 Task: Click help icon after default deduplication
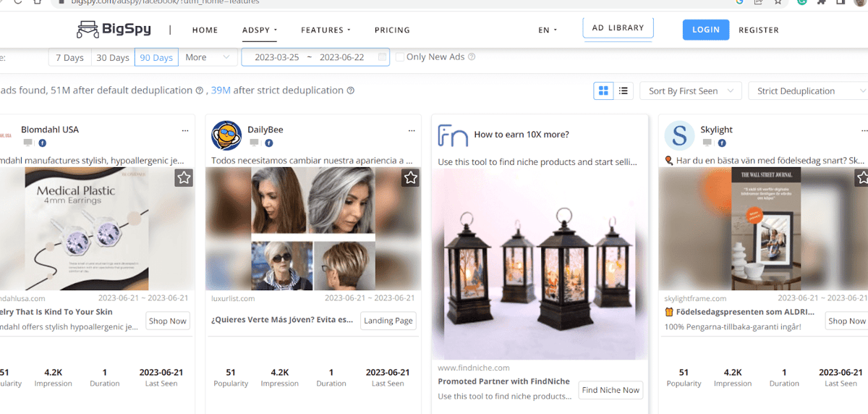click(199, 90)
